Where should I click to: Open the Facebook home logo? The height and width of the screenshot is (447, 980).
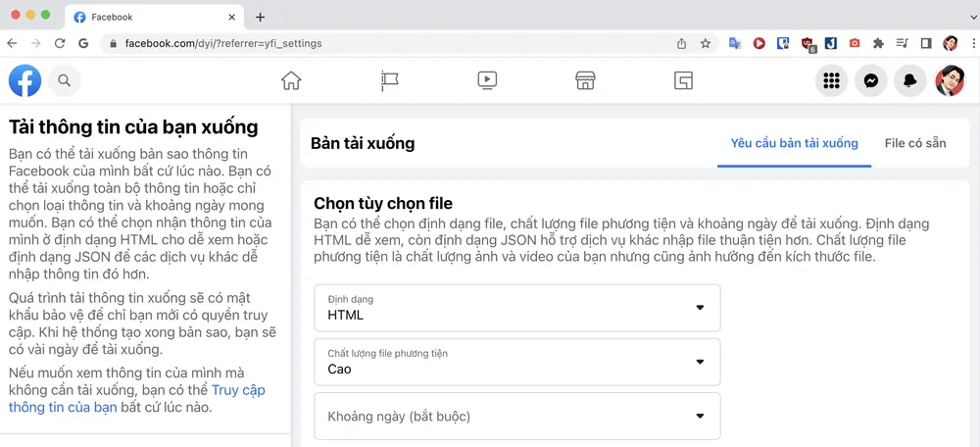coord(25,80)
